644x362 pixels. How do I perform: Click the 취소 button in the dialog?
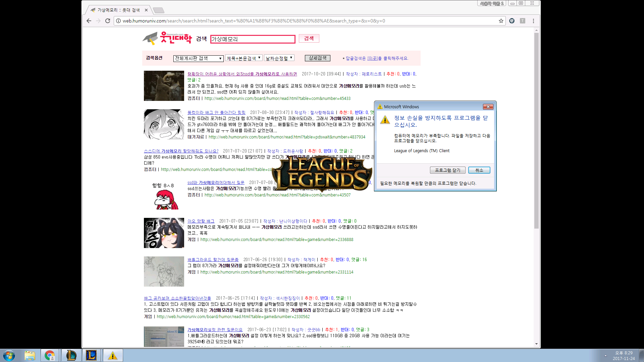pyautogui.click(x=479, y=170)
